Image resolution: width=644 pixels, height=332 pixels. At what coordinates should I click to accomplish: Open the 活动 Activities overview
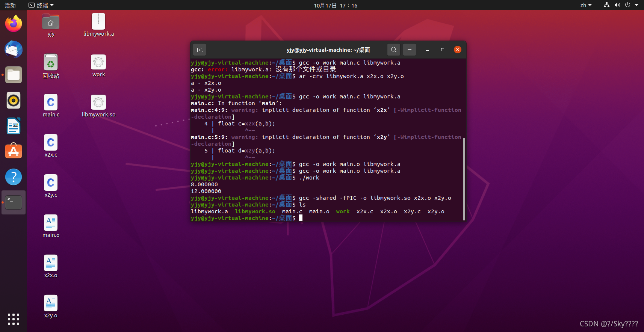[10, 5]
